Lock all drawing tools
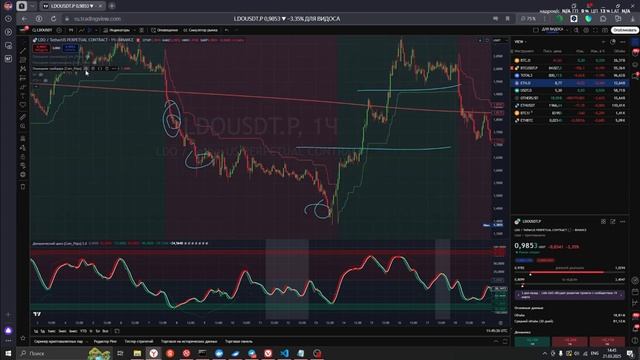640x360 pixels. coord(23,157)
